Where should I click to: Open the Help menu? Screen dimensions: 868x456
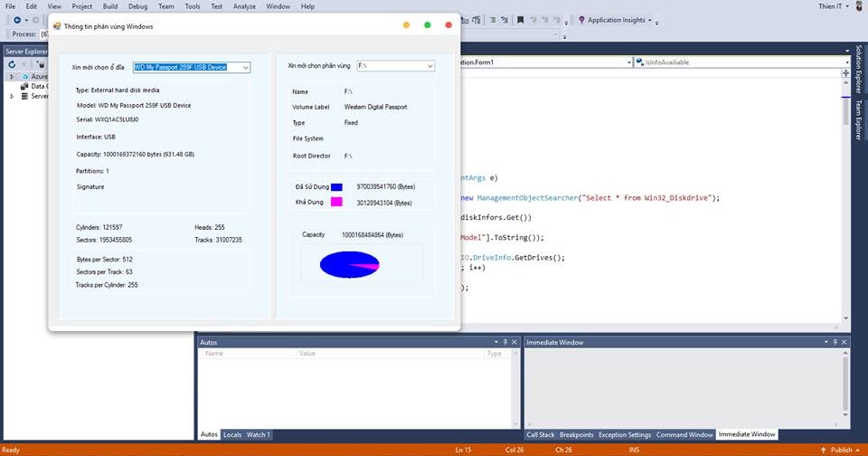pos(307,6)
